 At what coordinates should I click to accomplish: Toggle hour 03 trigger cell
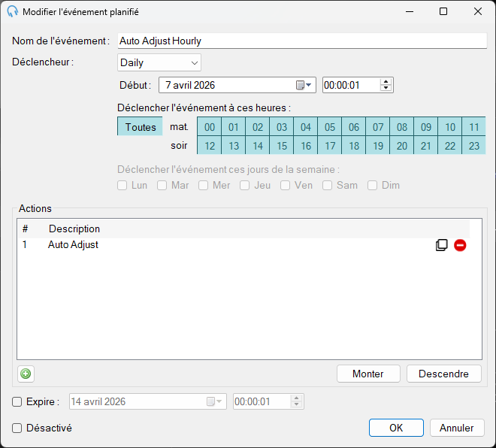pyautogui.click(x=282, y=126)
